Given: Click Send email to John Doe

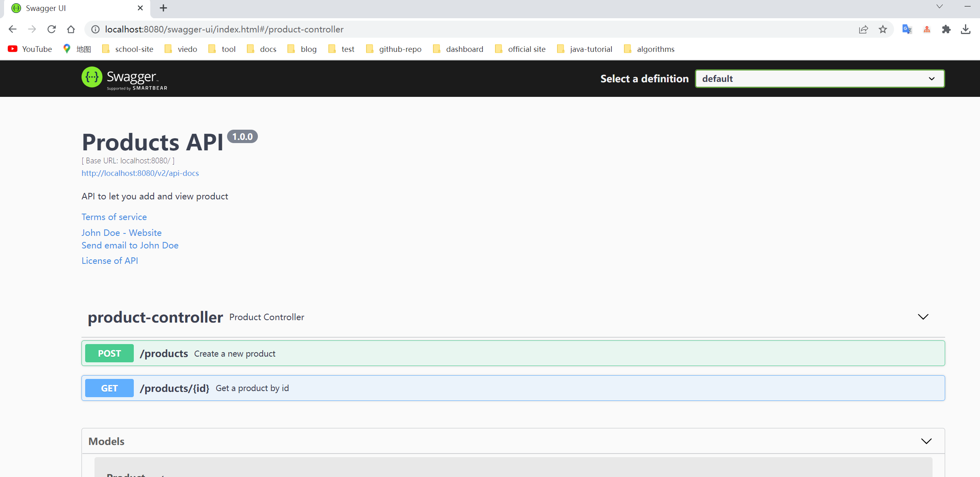Looking at the screenshot, I should pyautogui.click(x=130, y=245).
